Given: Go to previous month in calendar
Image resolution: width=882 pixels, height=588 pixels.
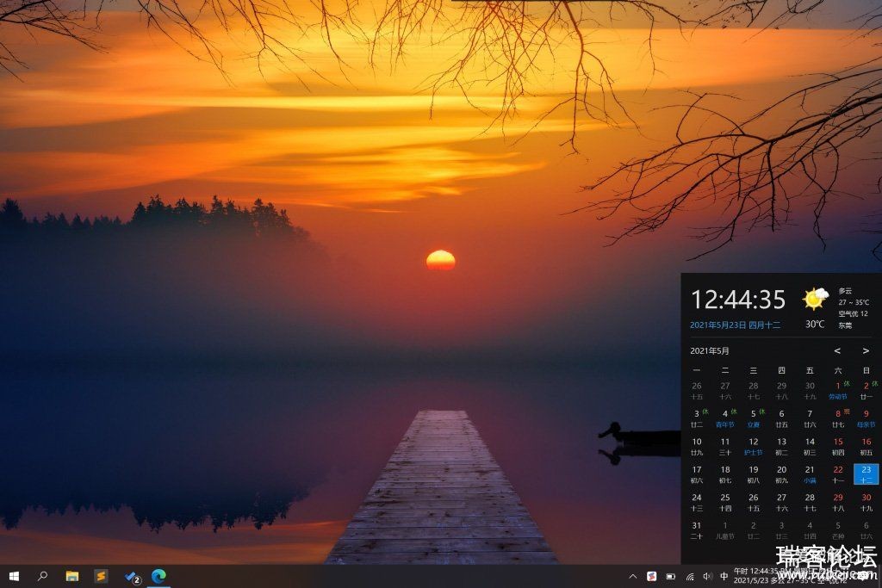Looking at the screenshot, I should (x=837, y=350).
